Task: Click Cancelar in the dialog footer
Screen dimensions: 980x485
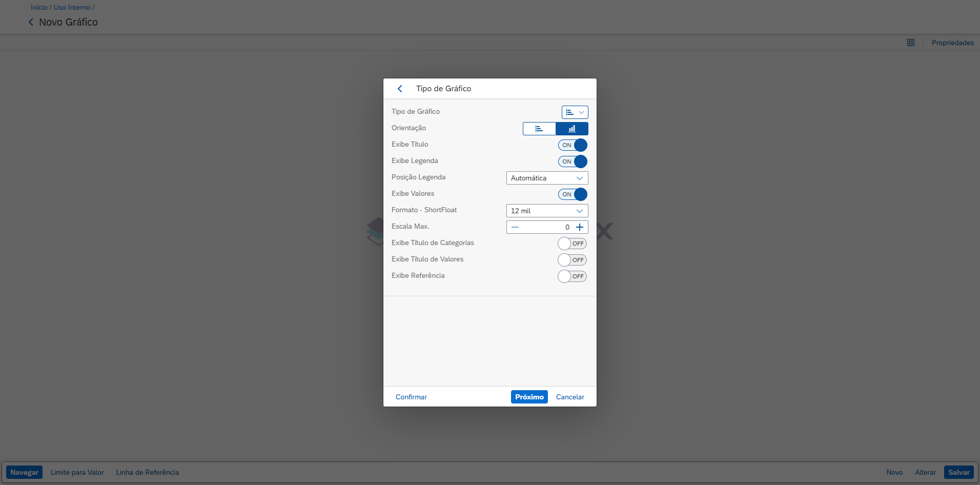Action: point(570,397)
